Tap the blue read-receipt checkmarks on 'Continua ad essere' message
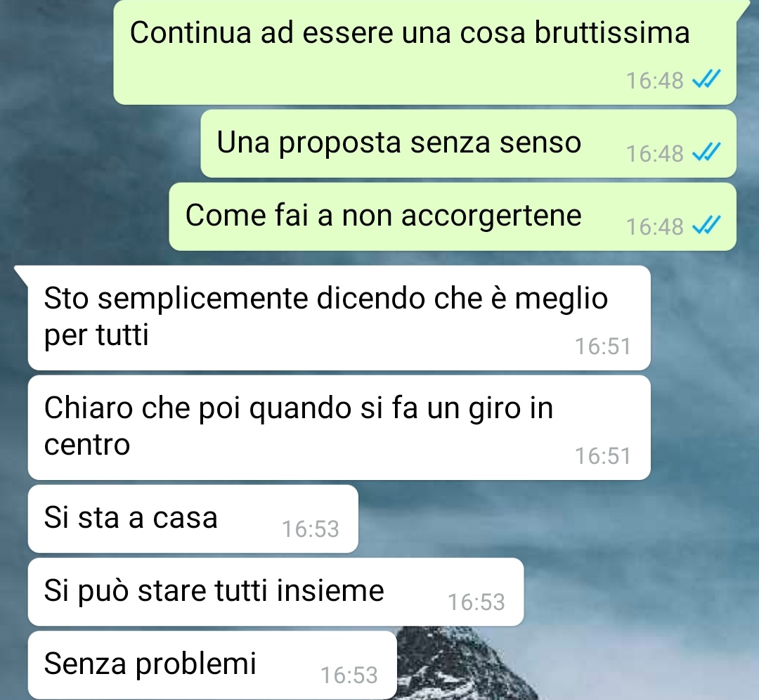 [706, 79]
